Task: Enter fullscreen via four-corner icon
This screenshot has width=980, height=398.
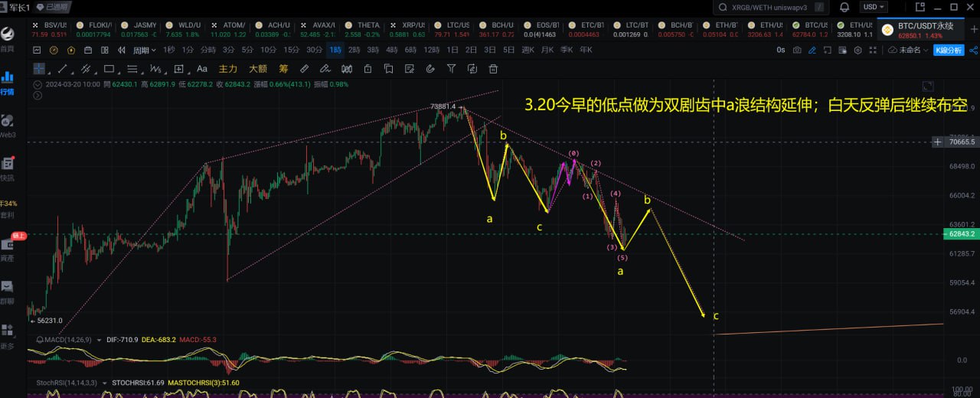Action: pos(873,50)
